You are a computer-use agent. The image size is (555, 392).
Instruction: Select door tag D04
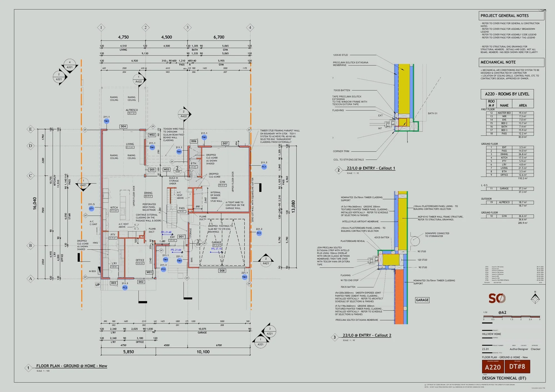[123, 126]
